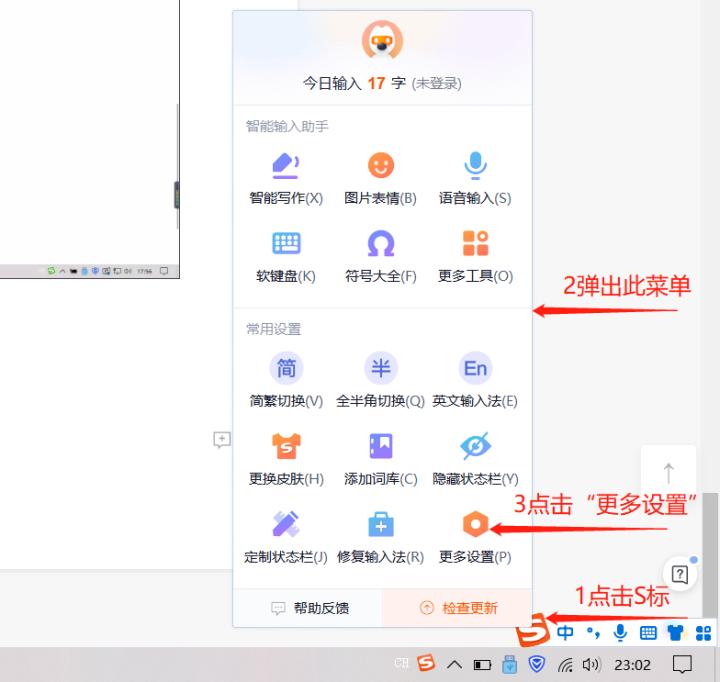This screenshot has width=720, height=682.
Task: Add dictionary (添加词库) option
Action: 381,459
